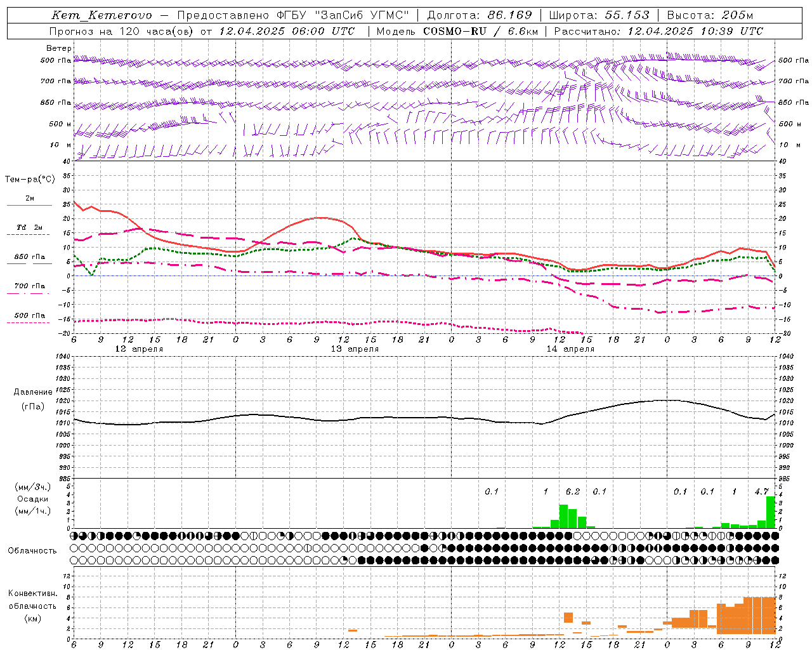Select the Прогноз на 120 часа(ов) text
The width and height of the screenshot is (812, 650).
(122, 30)
